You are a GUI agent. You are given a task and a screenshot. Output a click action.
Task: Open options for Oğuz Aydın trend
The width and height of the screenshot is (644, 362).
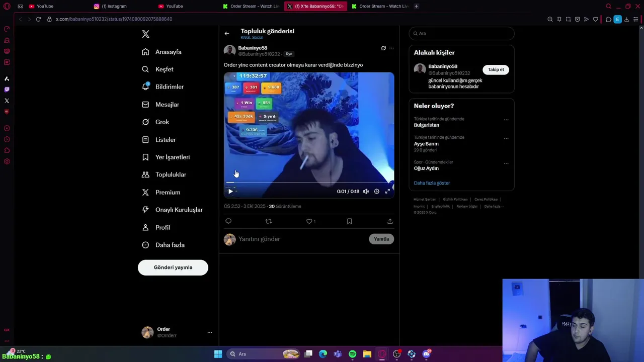click(x=506, y=163)
